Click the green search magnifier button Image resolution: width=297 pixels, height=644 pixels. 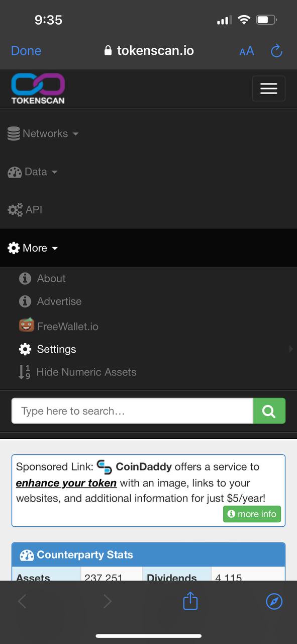click(x=269, y=411)
